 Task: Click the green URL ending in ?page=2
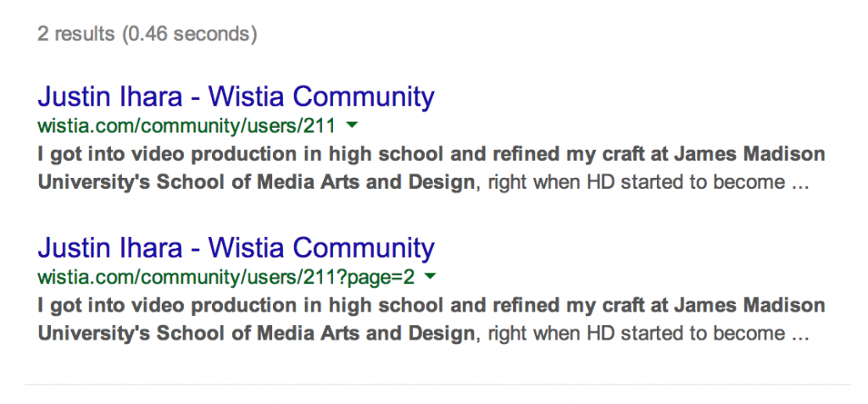228,278
